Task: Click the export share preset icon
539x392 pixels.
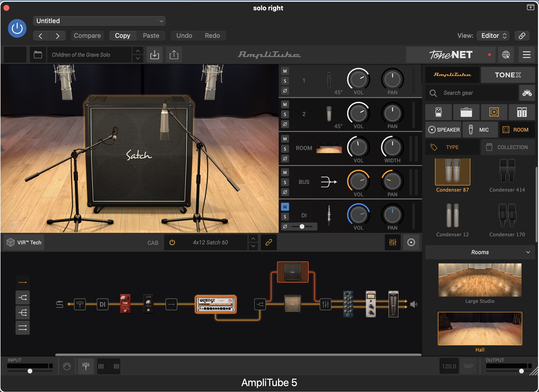Action: [x=174, y=55]
